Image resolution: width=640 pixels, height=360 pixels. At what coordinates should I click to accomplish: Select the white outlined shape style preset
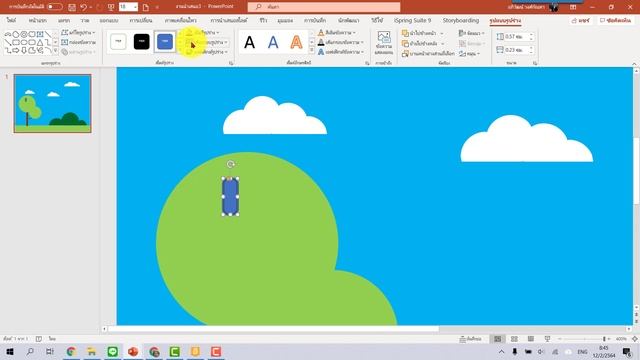118,41
